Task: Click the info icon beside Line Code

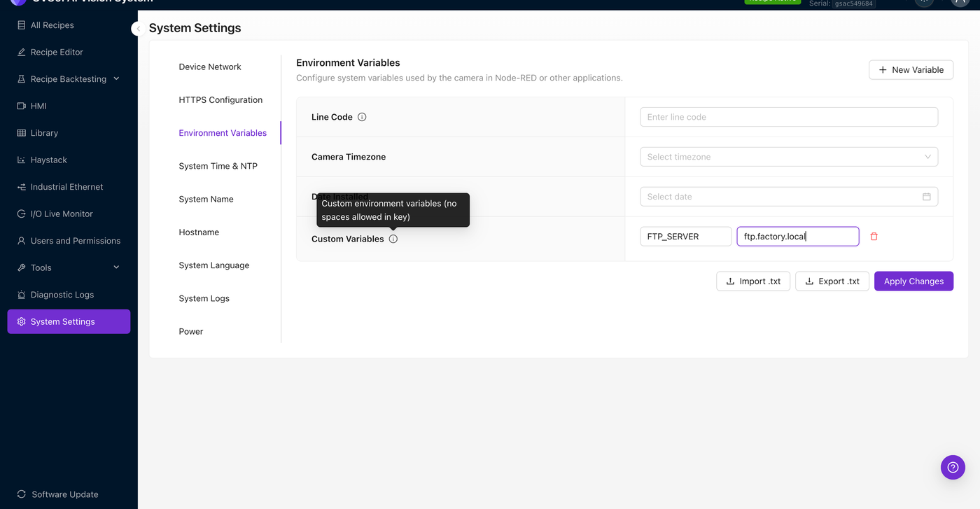Action: (x=362, y=117)
